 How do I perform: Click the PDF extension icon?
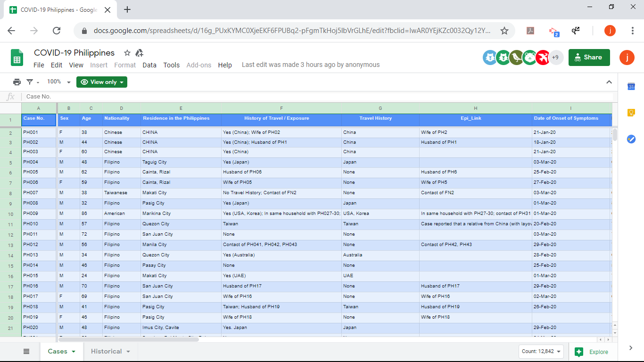[x=530, y=31]
